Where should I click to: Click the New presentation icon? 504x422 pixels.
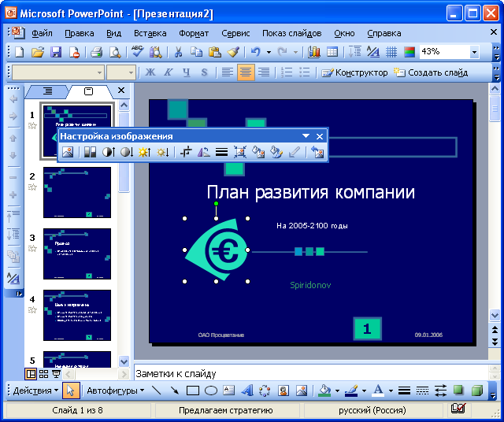click(20, 52)
